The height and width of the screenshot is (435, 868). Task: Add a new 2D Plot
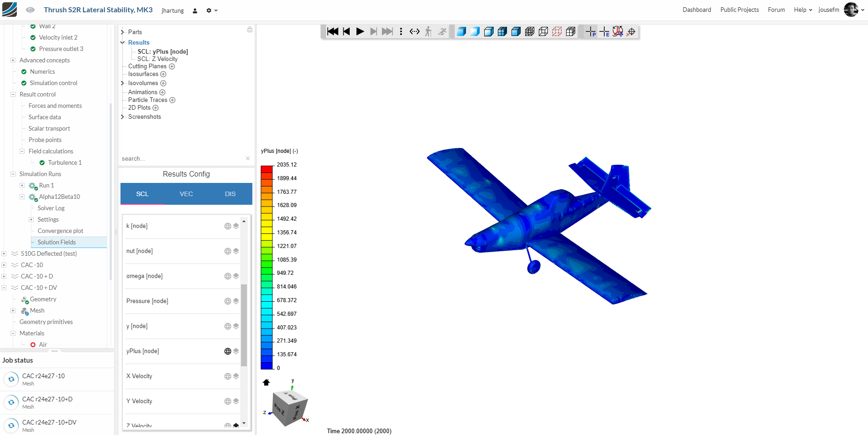[x=156, y=108]
